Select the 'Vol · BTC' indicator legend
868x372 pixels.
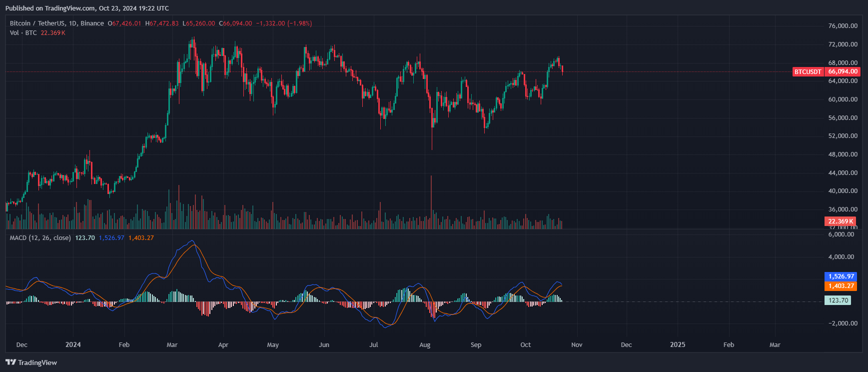pyautogui.click(x=23, y=33)
